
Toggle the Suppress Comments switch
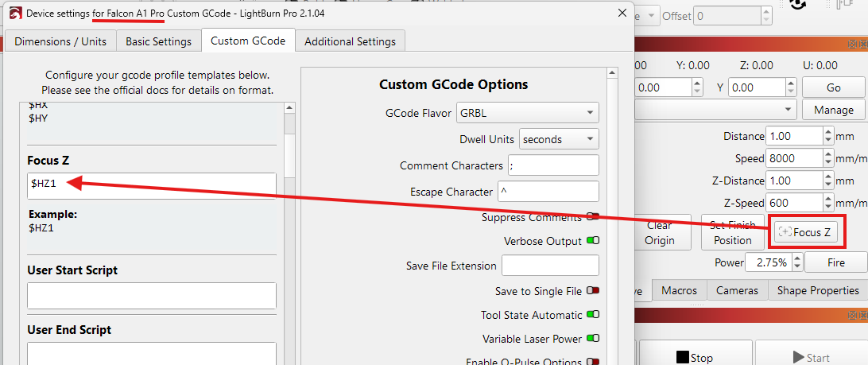593,217
